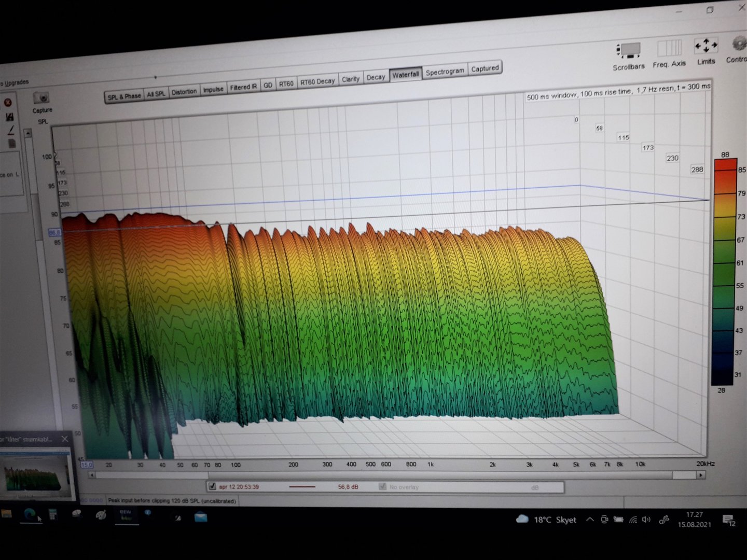This screenshot has height=560, width=747.
Task: Click the Freq. Axis toolbar icon
Action: 669,49
